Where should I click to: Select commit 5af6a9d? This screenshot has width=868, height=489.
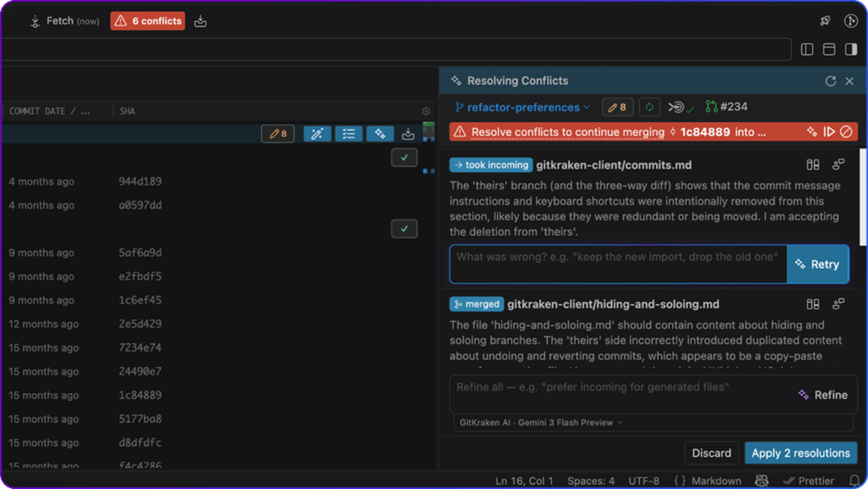pyautogui.click(x=140, y=253)
